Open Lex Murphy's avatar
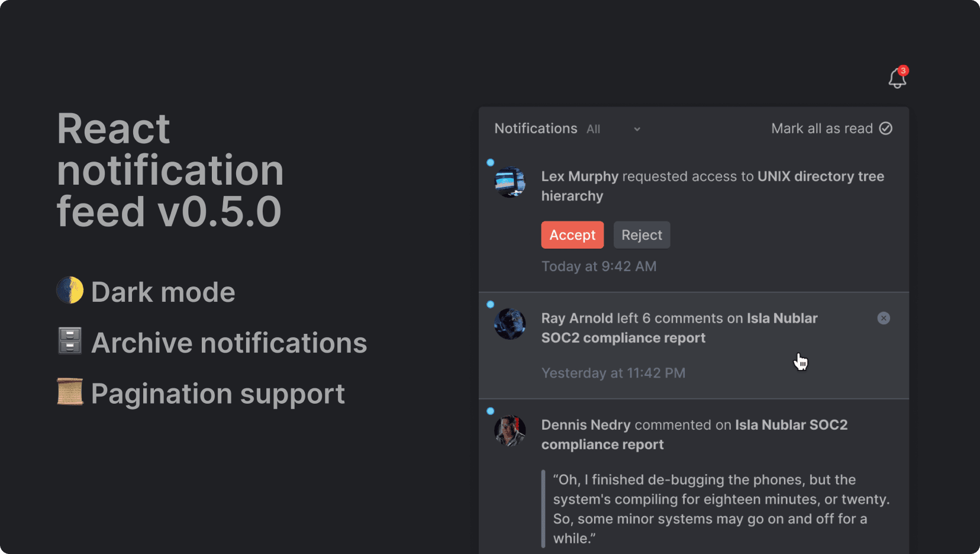The image size is (980, 554). [x=510, y=182]
